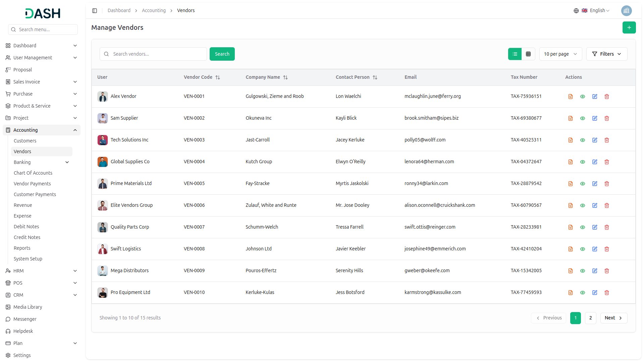Expand the Banking submenu
This screenshot has height=362, width=644.
[x=67, y=162]
